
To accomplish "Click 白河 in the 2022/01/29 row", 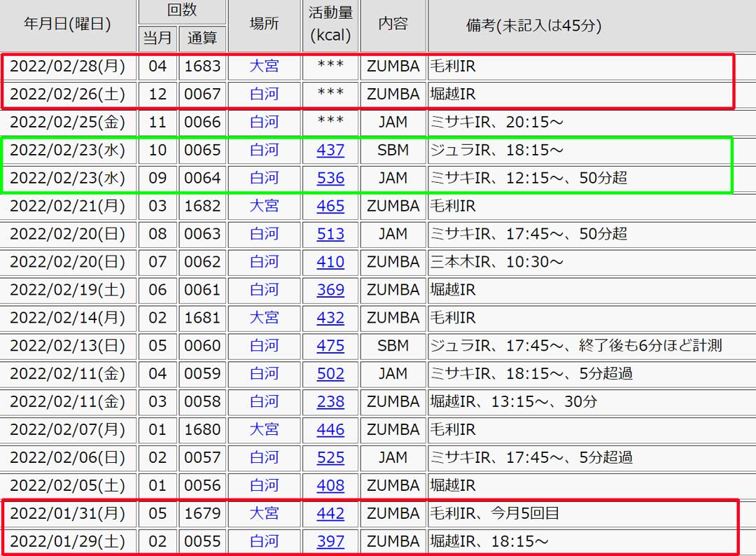I will coord(264,541).
